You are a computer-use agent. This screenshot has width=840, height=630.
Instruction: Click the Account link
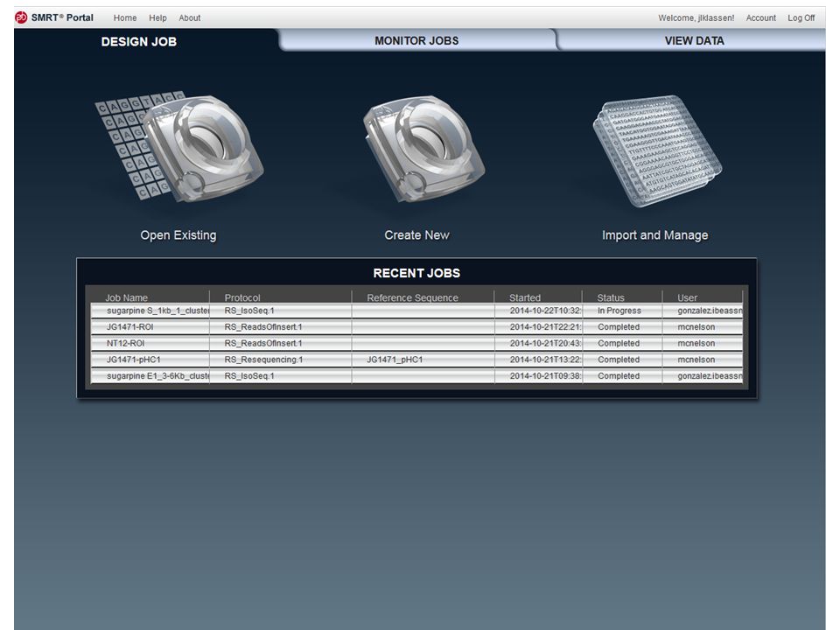pyautogui.click(x=760, y=17)
